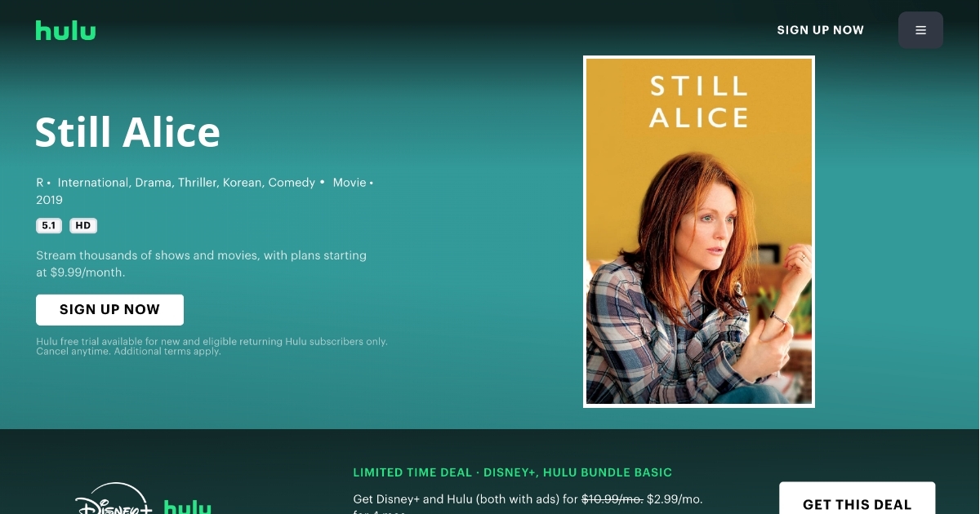Select the International genre tag
Screen dimensions: 980x514
pos(93,183)
